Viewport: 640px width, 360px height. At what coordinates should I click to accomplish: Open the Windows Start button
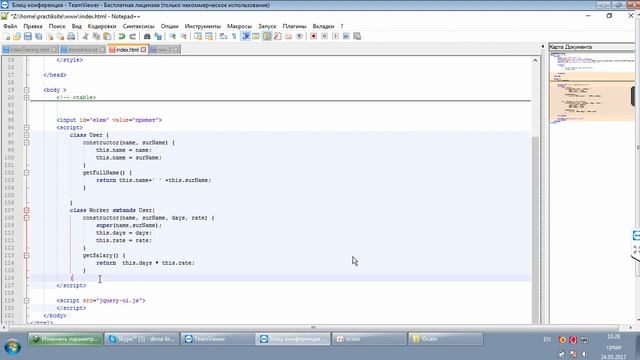[12, 348]
